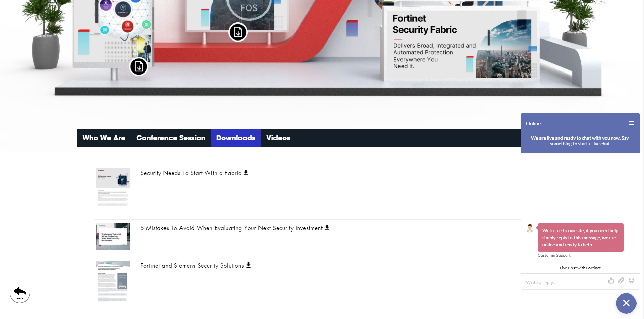Image resolution: width=644 pixels, height=319 pixels.
Task: Click the Welcome to our site chat message
Action: [x=580, y=238]
